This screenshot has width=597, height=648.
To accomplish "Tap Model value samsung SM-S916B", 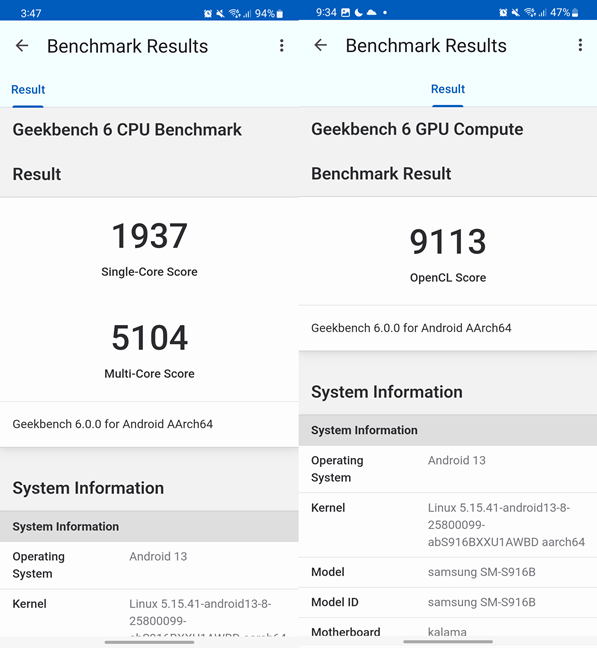I will [x=481, y=572].
